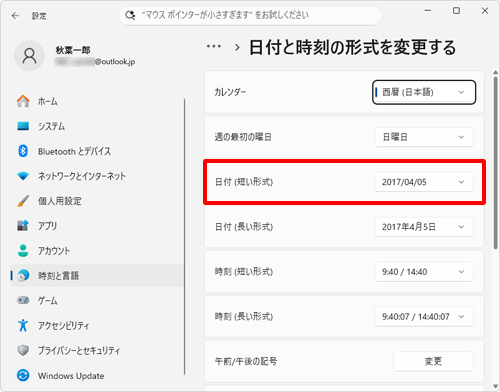Click the 午前/午後の記号 label
The height and width of the screenshot is (392, 500).
click(246, 361)
